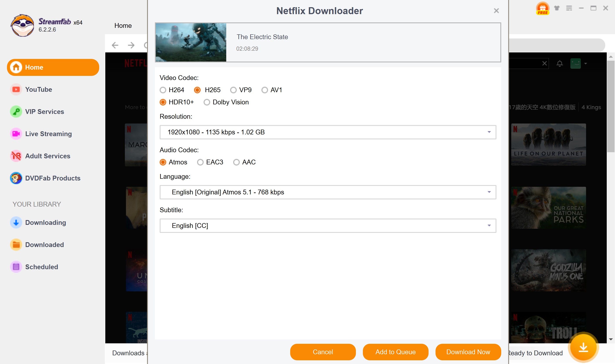Open the Home sidebar item
This screenshot has width=615, height=364.
click(x=53, y=67)
